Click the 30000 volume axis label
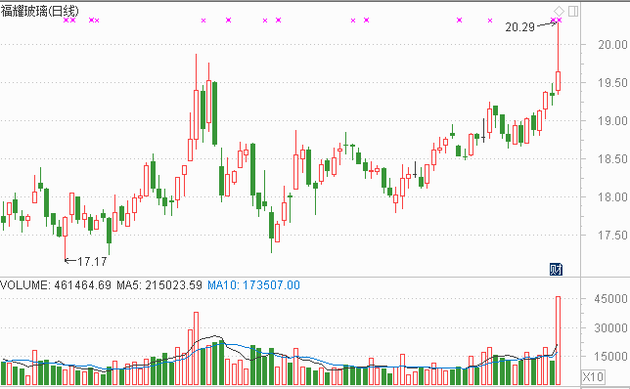Image resolution: width=630 pixels, height=389 pixels. point(611,328)
